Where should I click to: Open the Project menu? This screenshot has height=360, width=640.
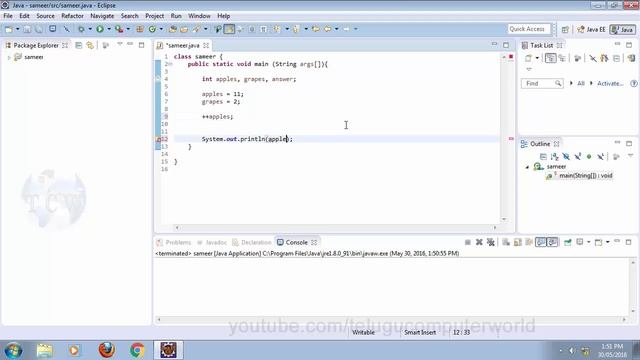click(x=154, y=16)
